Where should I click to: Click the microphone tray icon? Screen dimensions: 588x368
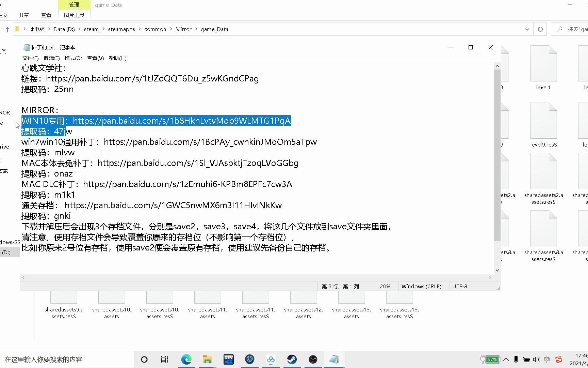(516, 359)
